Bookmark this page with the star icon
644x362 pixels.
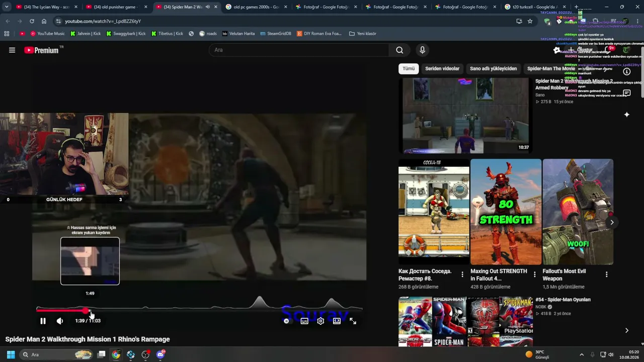pos(530,21)
